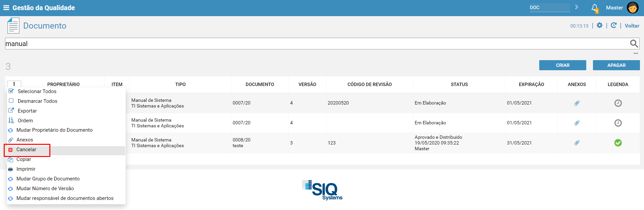The image size is (644, 210).
Task: Click the TIPO column header
Action: (x=180, y=84)
